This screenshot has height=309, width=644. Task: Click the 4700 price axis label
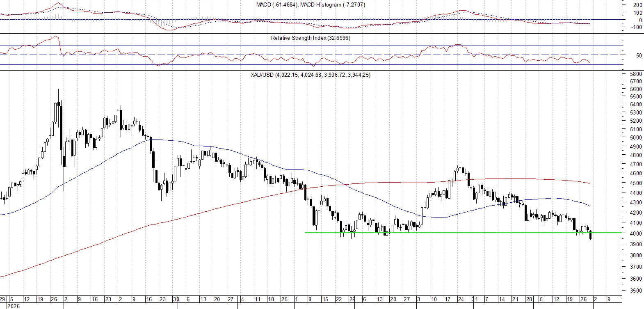coord(636,165)
